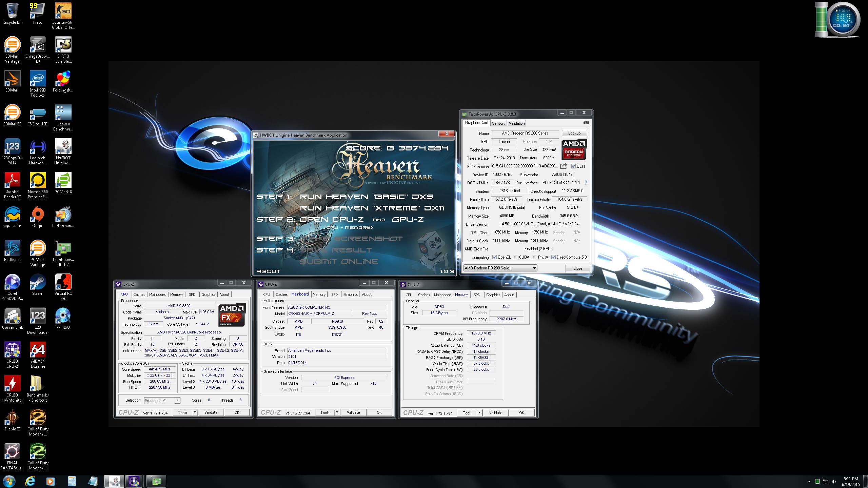Open Processor #1 selection dropdown
This screenshot has width=868, height=488.
click(x=162, y=401)
